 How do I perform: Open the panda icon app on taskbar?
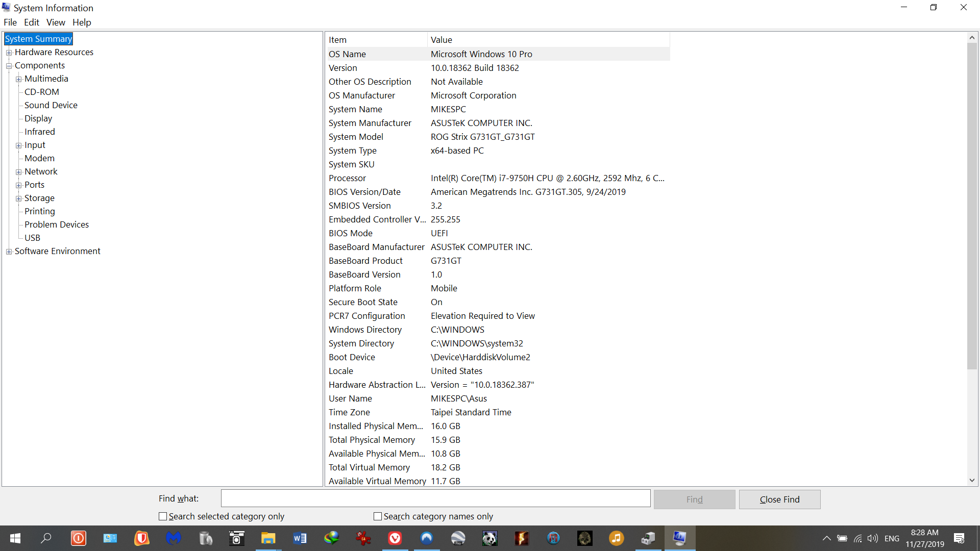490,538
